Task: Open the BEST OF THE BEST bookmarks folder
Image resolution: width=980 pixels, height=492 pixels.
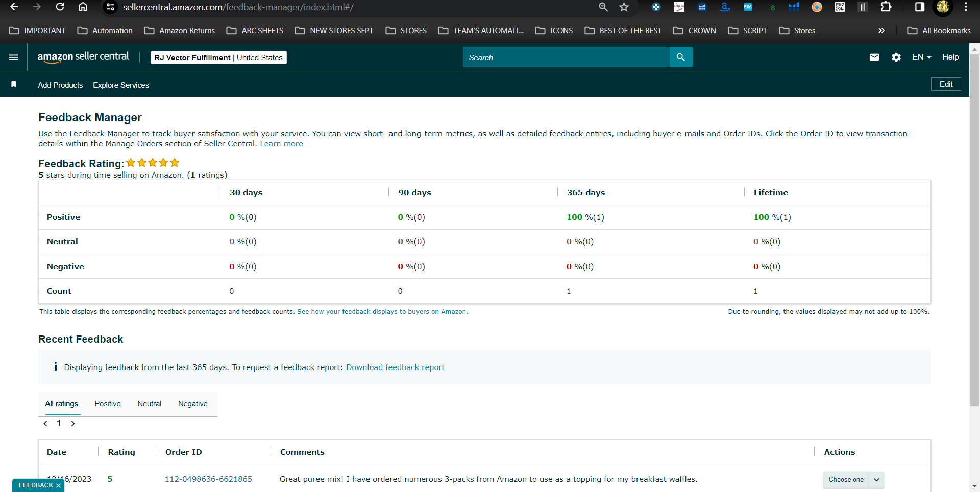Action: coord(623,31)
